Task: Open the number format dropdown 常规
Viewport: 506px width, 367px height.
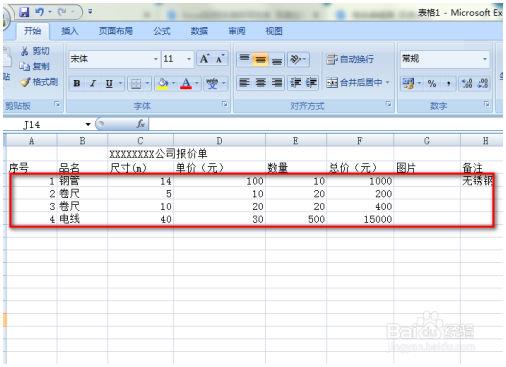Action: point(445,59)
